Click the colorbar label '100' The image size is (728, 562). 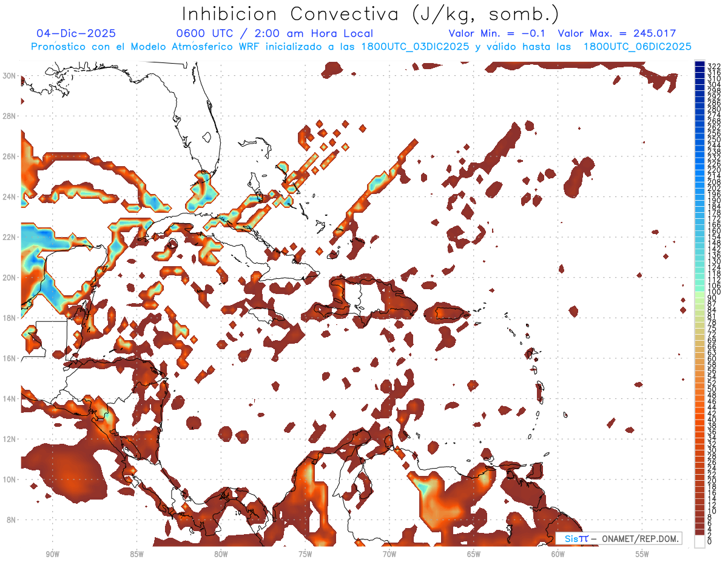click(713, 292)
